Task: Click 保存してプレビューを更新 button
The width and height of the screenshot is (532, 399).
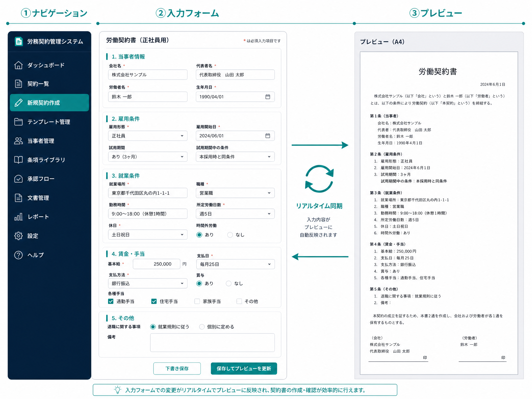Action: pyautogui.click(x=244, y=368)
